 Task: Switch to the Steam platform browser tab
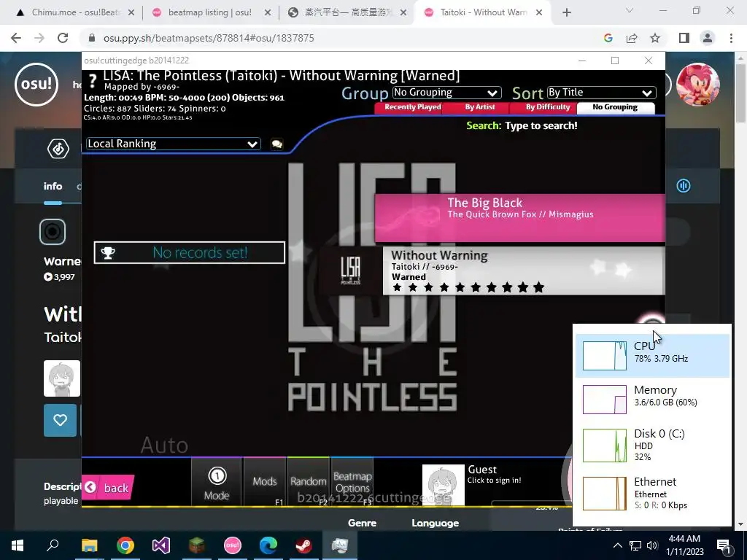[348, 12]
